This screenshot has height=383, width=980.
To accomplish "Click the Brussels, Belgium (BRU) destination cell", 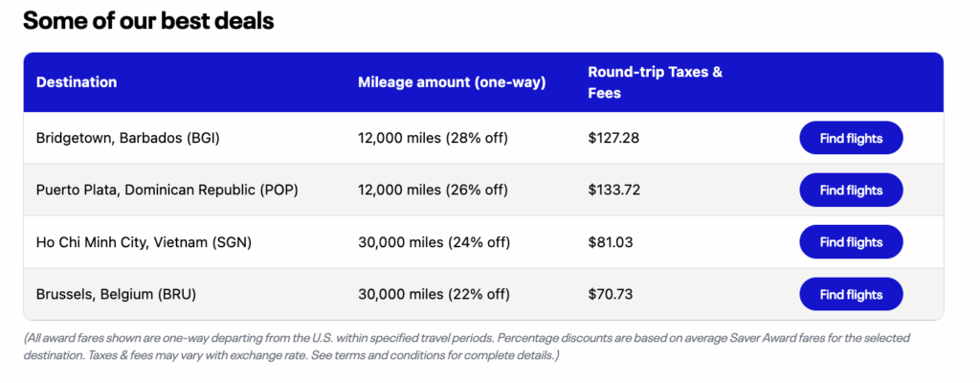I will 116,294.
